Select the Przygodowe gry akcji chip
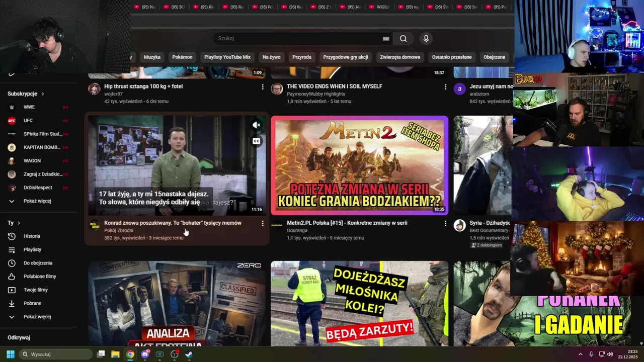 pos(346,57)
